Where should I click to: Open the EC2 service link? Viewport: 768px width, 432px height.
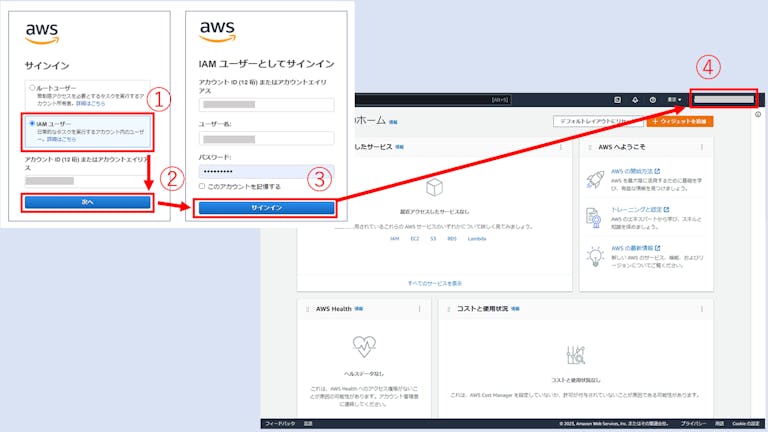click(x=415, y=239)
